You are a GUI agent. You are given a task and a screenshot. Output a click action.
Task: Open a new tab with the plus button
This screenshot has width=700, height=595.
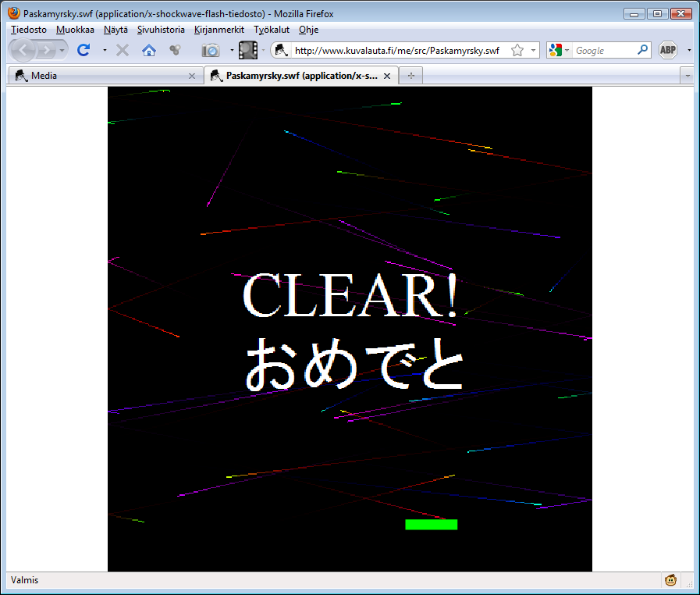point(410,76)
